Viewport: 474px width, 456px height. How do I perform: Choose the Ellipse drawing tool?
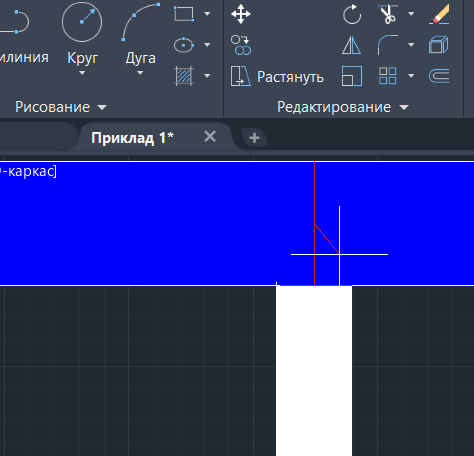[184, 45]
